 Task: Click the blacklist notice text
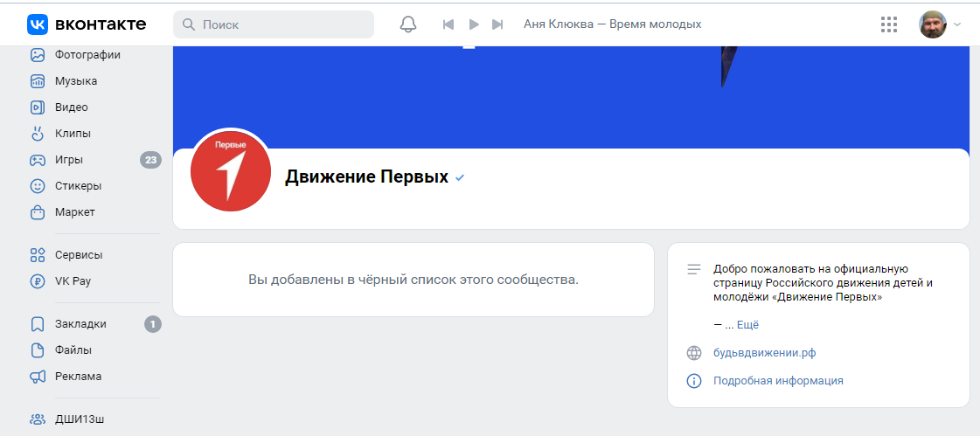(414, 280)
